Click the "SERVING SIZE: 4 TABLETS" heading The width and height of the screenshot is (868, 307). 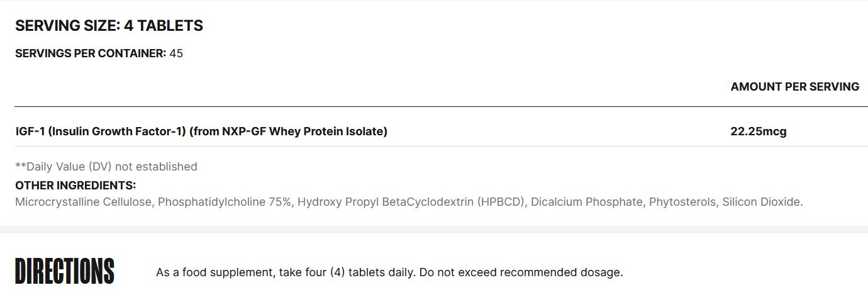(x=109, y=26)
